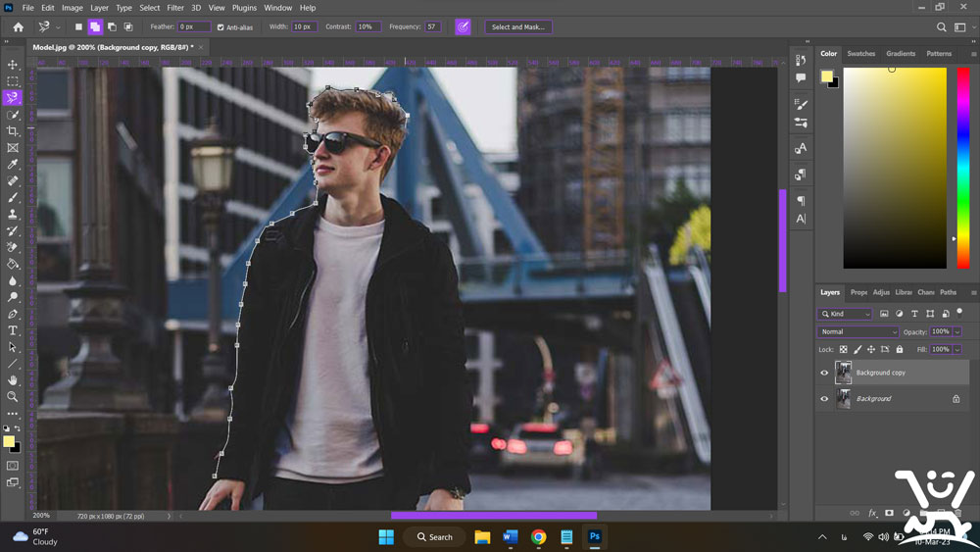Toggle the Anti-alias checkbox

(220, 27)
